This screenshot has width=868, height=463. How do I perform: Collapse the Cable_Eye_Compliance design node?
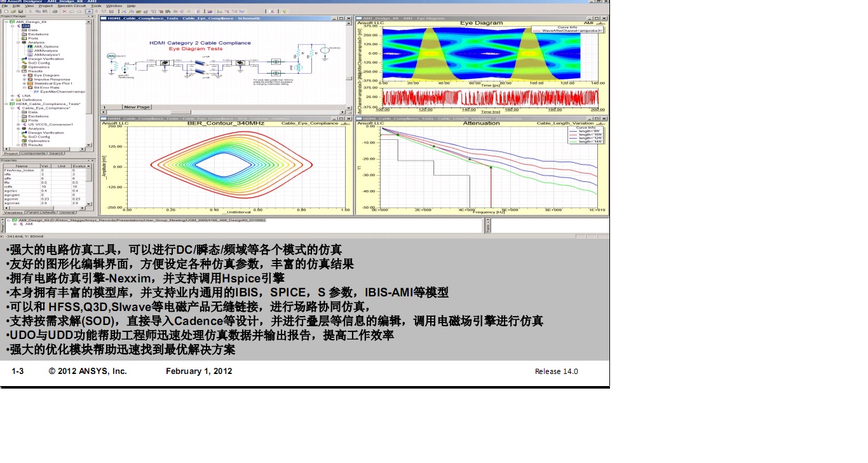[x=12, y=108]
